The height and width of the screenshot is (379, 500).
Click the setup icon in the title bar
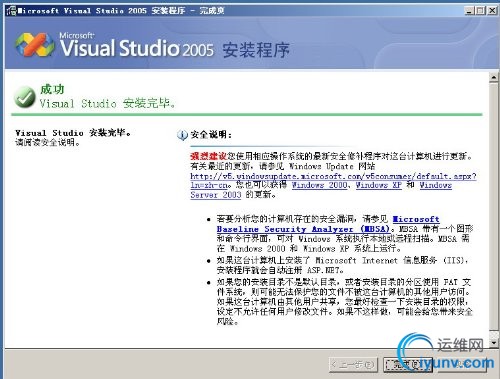[12, 10]
